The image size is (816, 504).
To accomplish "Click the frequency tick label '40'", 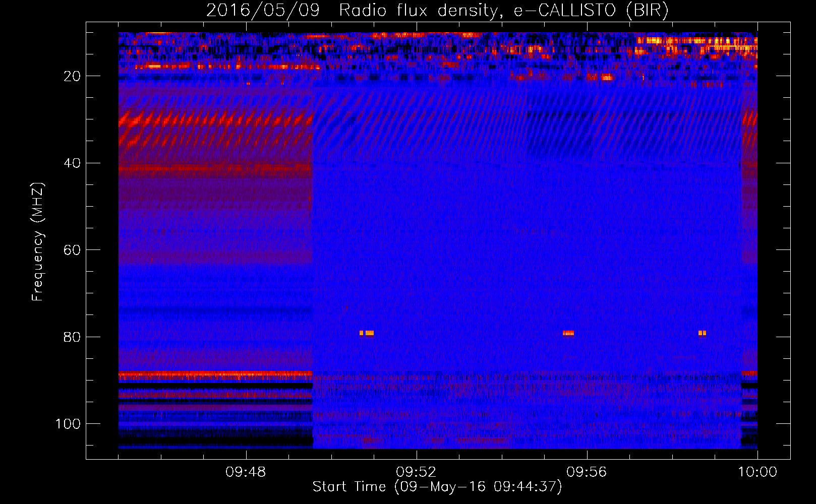I will coord(72,163).
